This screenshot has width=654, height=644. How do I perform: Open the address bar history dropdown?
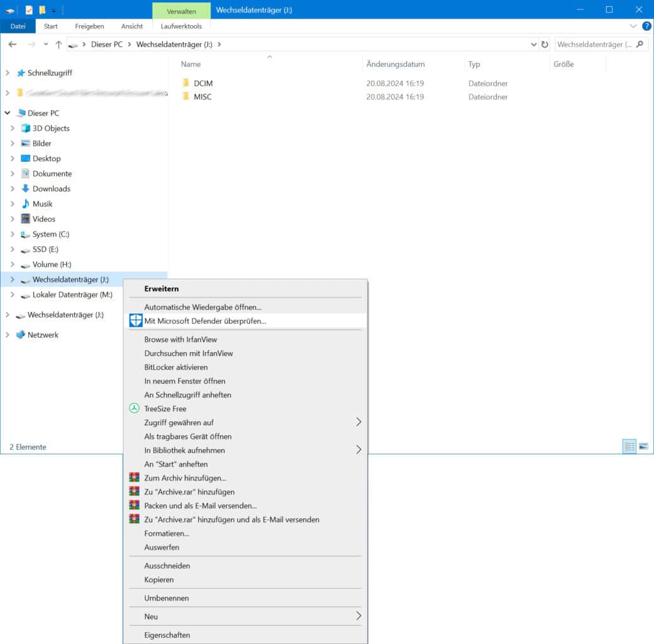coord(533,45)
